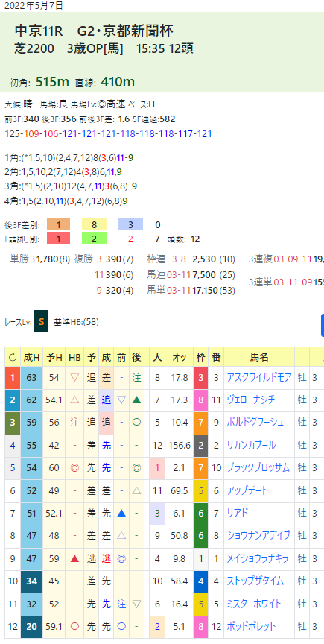Viewport: 324px width, 644px height.
Task: Sort by the 後 column header
Action: click(x=137, y=357)
